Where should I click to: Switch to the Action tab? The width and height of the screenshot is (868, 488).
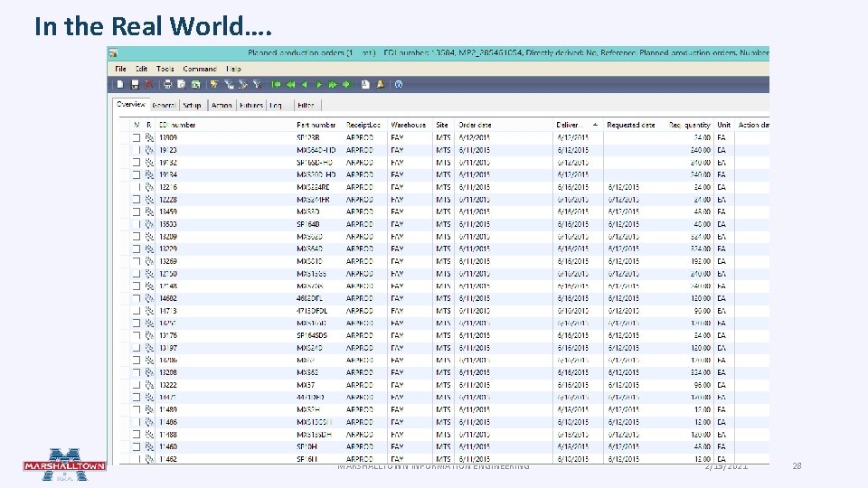click(x=222, y=105)
